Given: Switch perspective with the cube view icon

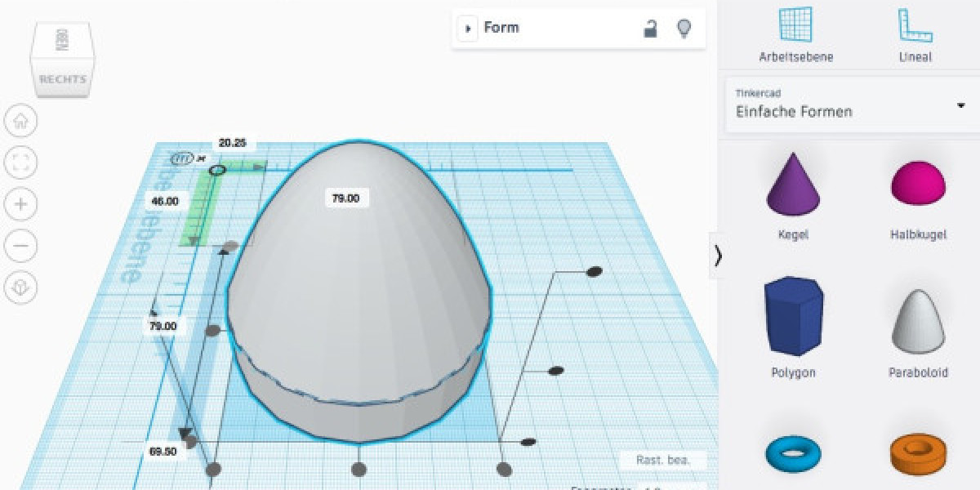Looking at the screenshot, I should tap(21, 287).
